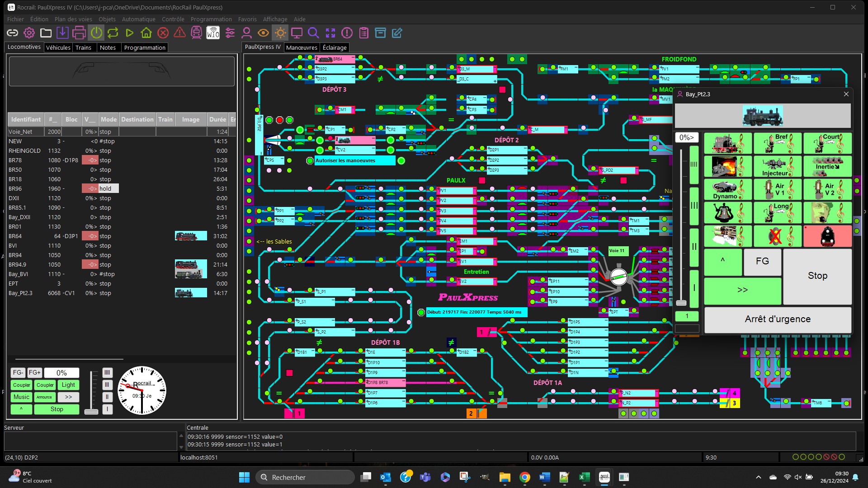Image resolution: width=868 pixels, height=488 pixels.
Task: Toggle the Light function button
Action: coord(68,385)
